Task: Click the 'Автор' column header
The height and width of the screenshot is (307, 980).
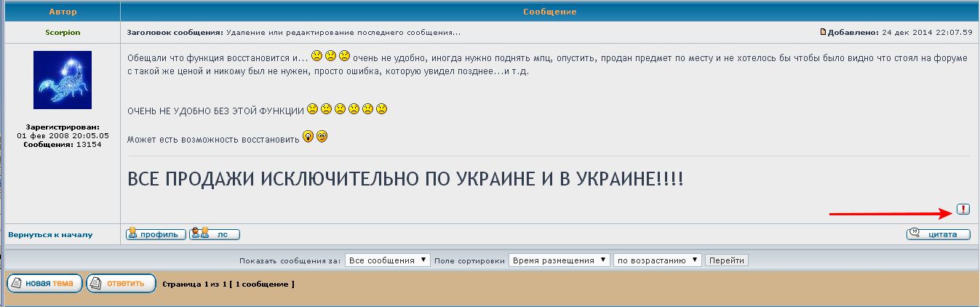Action: pos(63,12)
